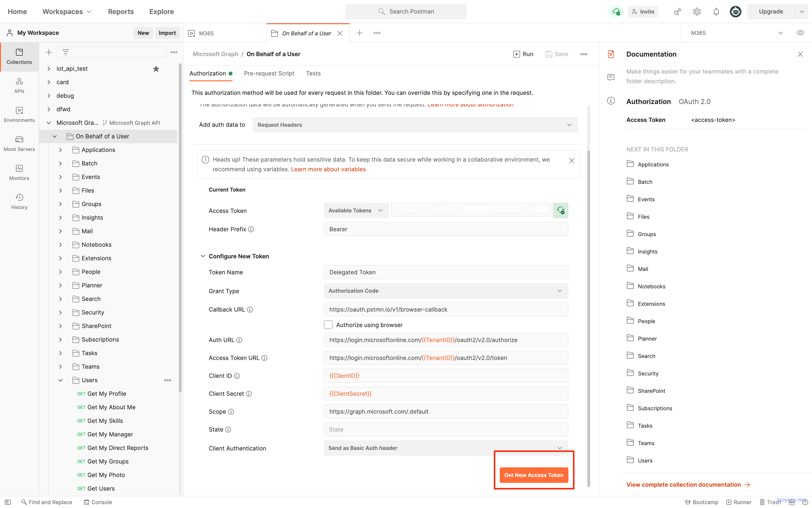Click Get New Access Token button
Screen dimensions: 812x508
[x=534, y=475]
